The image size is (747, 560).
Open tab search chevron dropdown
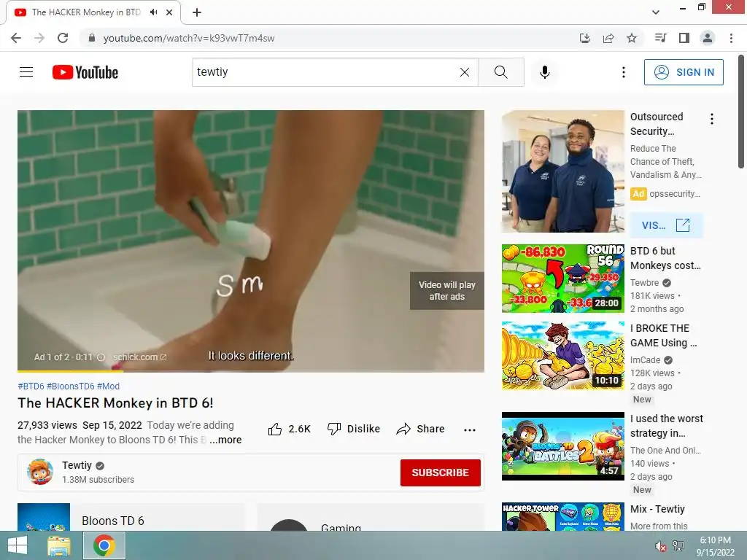coord(656,12)
